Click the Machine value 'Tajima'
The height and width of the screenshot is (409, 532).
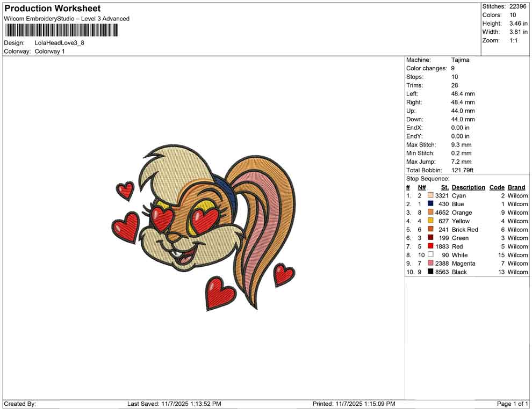(460, 60)
